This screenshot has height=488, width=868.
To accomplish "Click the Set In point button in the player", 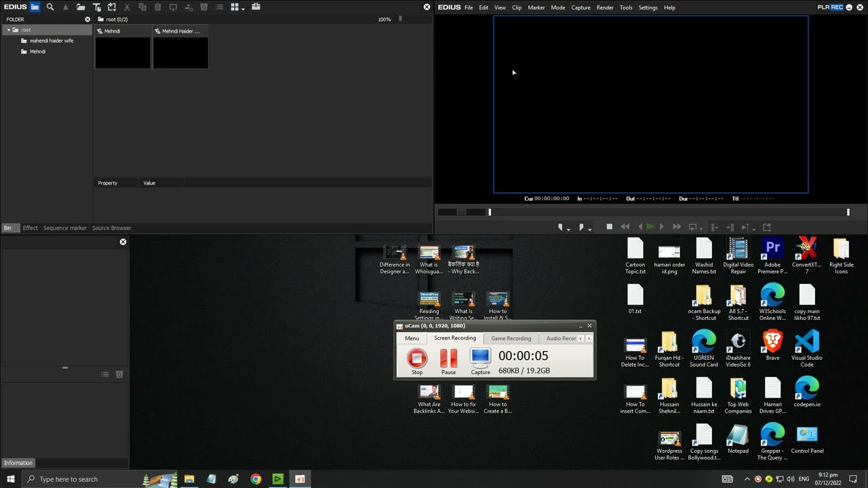I will click(561, 227).
